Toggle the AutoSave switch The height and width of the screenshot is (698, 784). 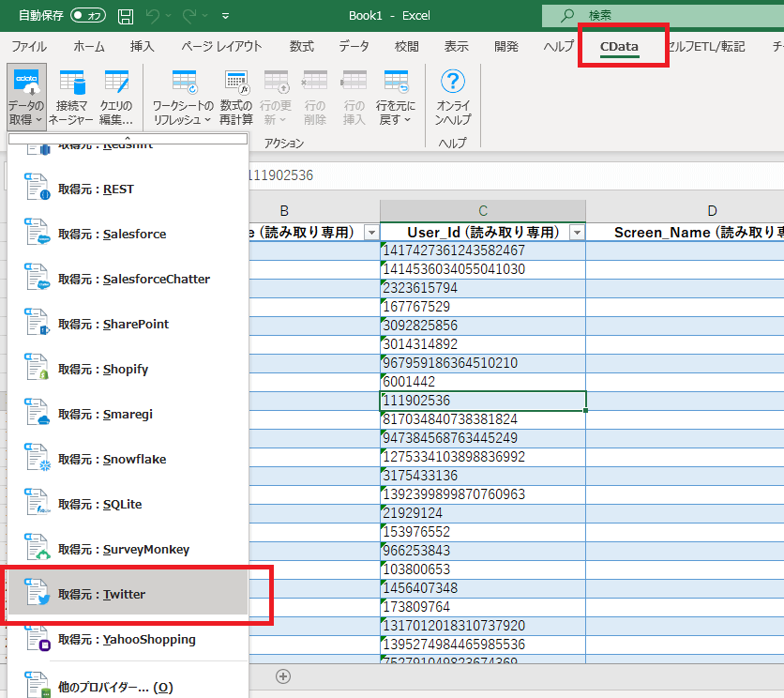87,16
